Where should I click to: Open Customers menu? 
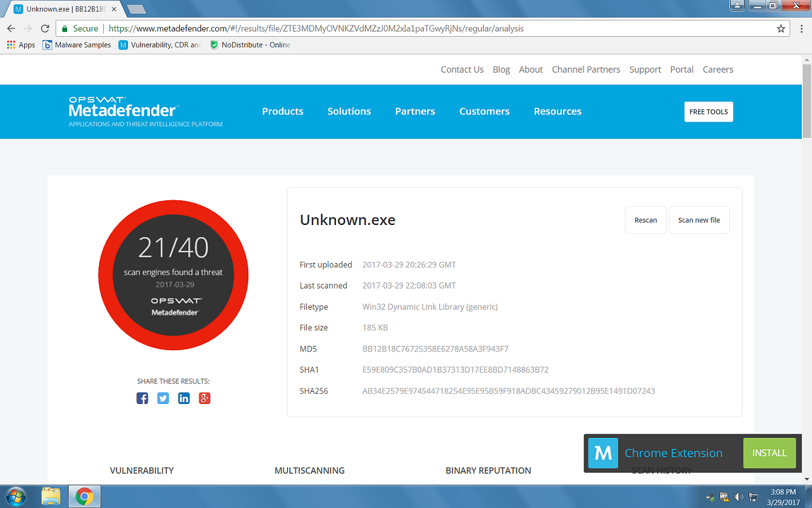[485, 111]
